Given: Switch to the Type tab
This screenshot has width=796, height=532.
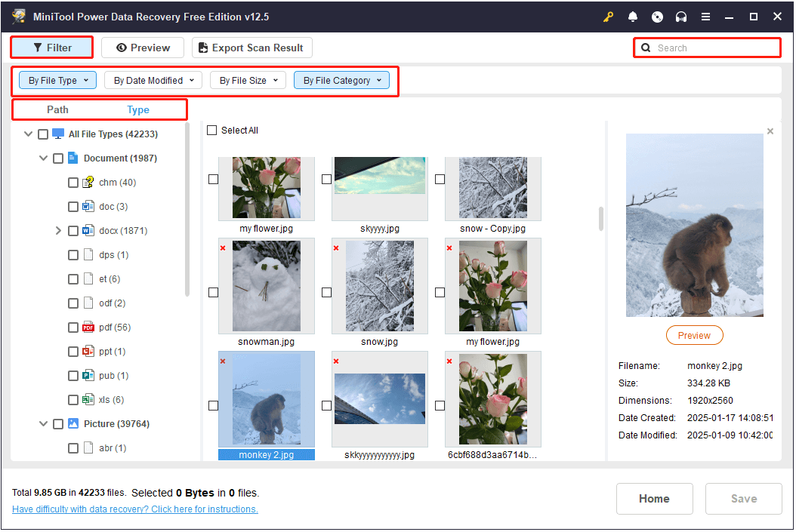Looking at the screenshot, I should pos(138,109).
